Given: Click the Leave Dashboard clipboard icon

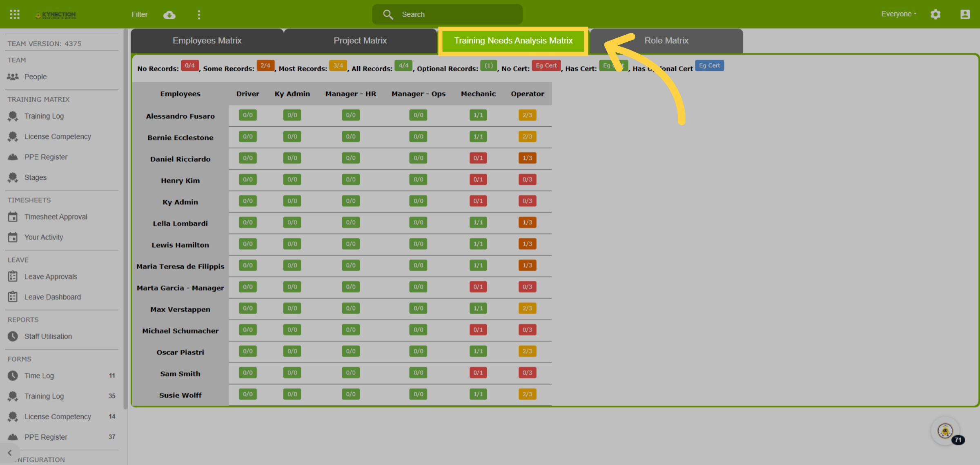Looking at the screenshot, I should pyautogui.click(x=13, y=297).
